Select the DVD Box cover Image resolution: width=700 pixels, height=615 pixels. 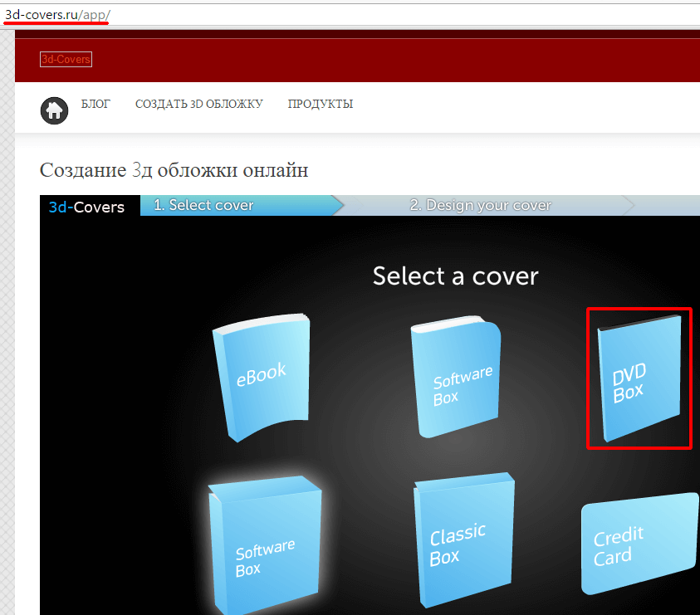pyautogui.click(x=638, y=378)
